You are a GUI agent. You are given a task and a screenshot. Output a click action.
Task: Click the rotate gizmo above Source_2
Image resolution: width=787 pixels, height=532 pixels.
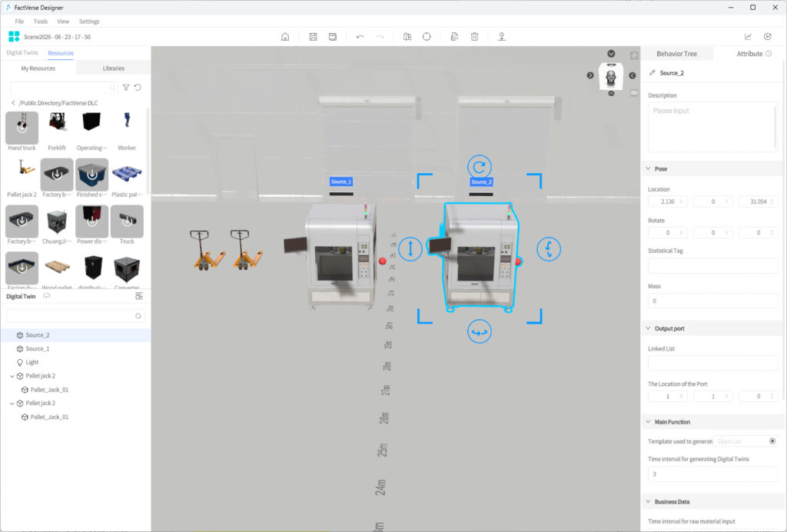pos(480,167)
